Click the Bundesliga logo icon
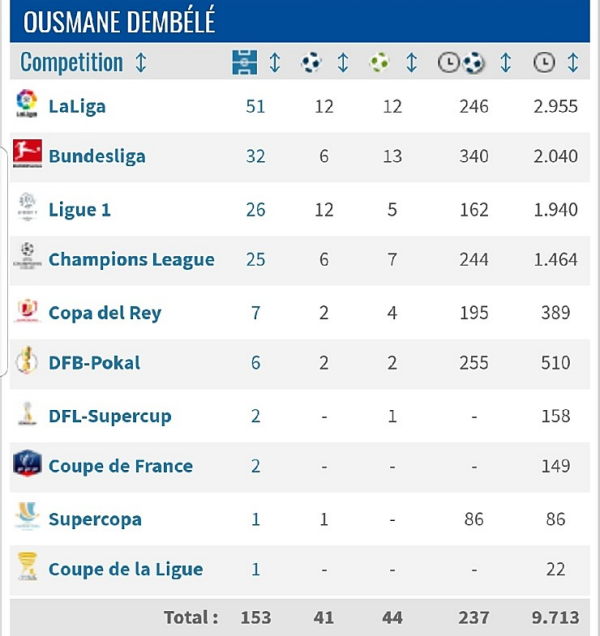600x636 pixels. [27, 155]
